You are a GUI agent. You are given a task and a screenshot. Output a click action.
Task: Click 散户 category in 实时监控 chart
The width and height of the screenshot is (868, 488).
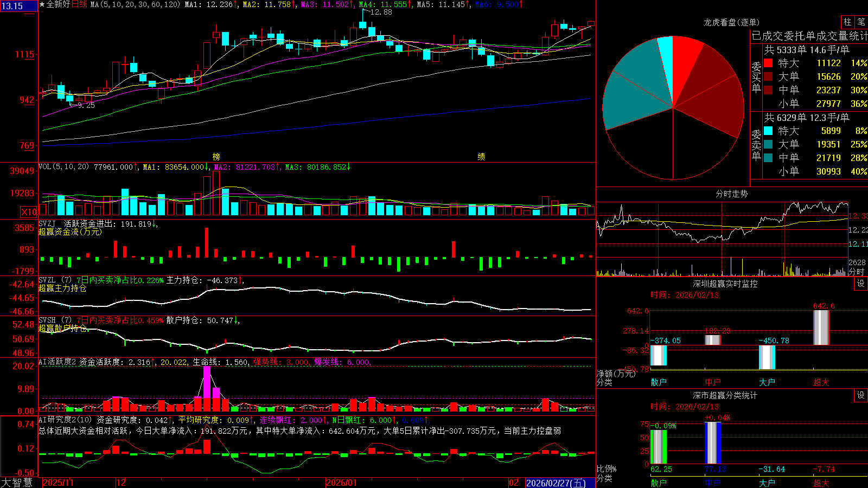pos(659,382)
